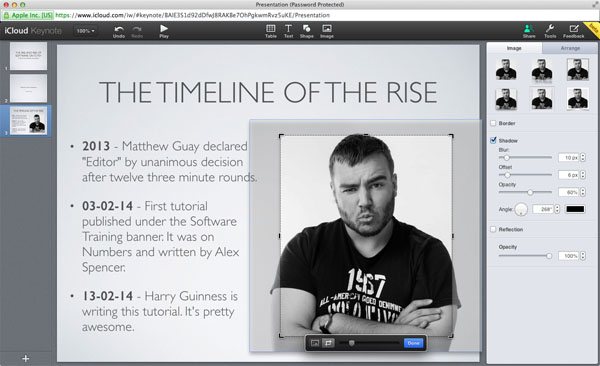
Task: Uncheck the Shadow checkbox
Action: coord(493,140)
